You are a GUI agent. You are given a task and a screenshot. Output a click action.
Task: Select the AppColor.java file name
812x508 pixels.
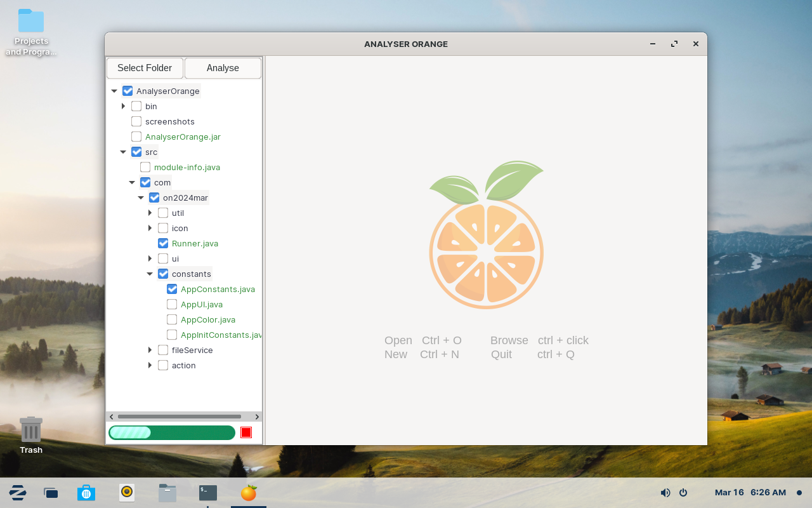tap(208, 319)
